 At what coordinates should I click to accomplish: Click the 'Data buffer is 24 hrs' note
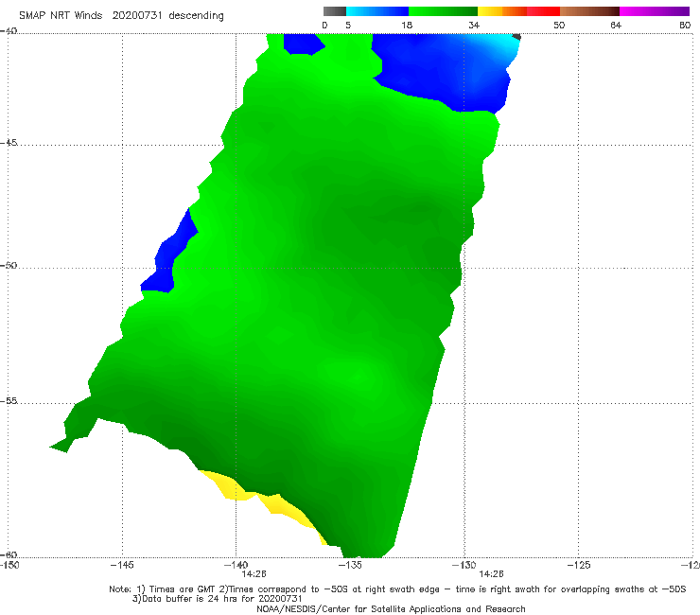pyautogui.click(x=218, y=599)
